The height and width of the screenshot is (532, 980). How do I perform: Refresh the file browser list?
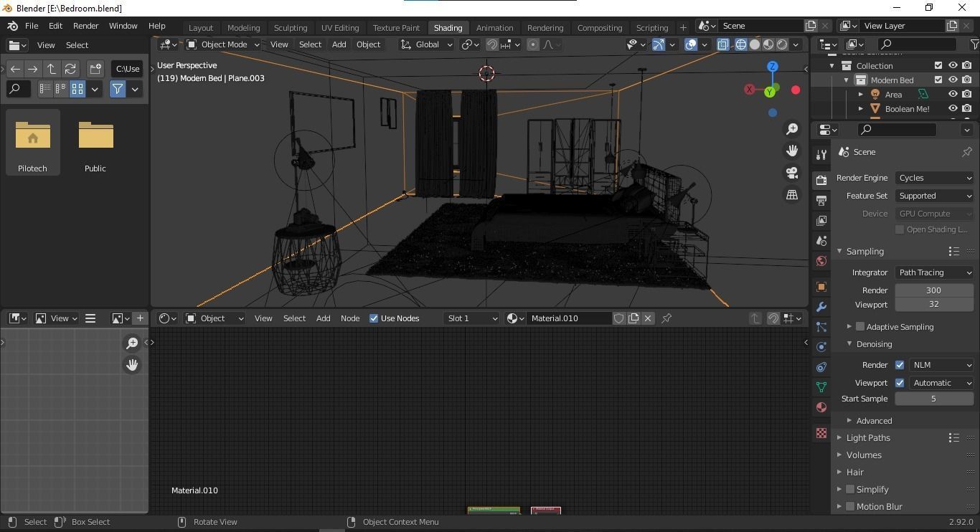[70, 69]
